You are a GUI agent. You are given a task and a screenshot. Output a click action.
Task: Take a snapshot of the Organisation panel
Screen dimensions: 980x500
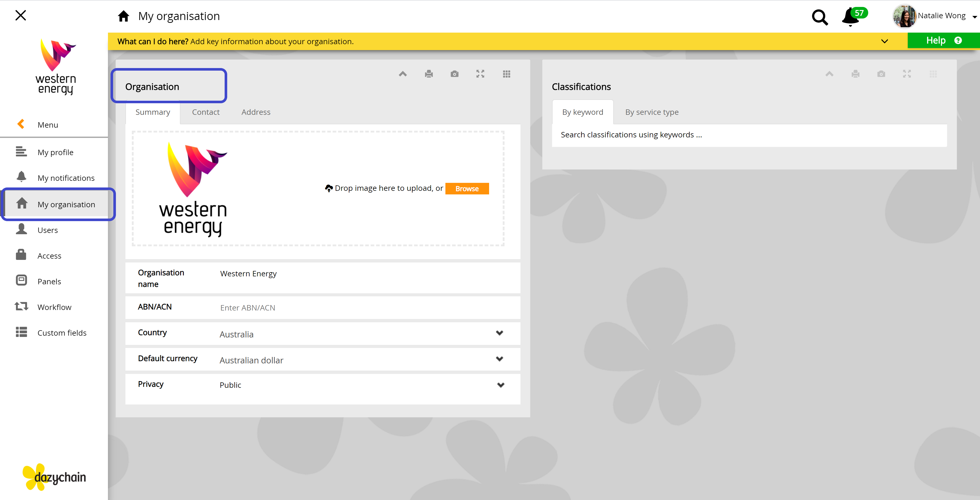pyautogui.click(x=455, y=74)
